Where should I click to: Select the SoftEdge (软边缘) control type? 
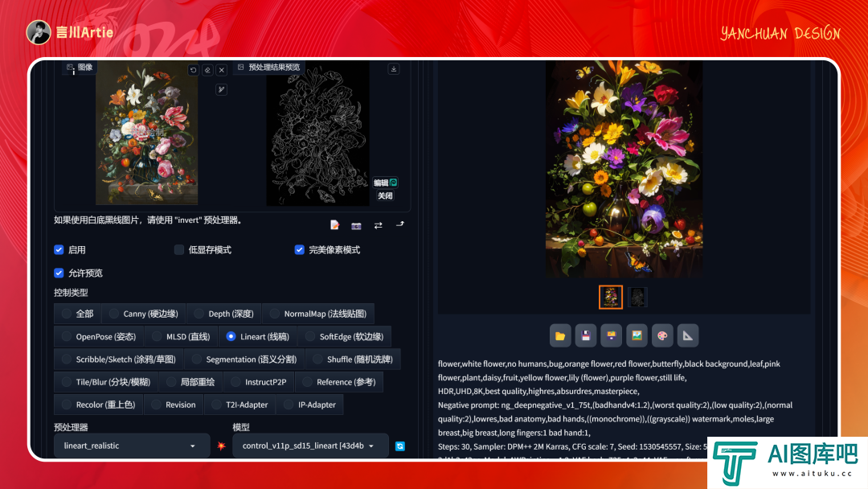344,337
